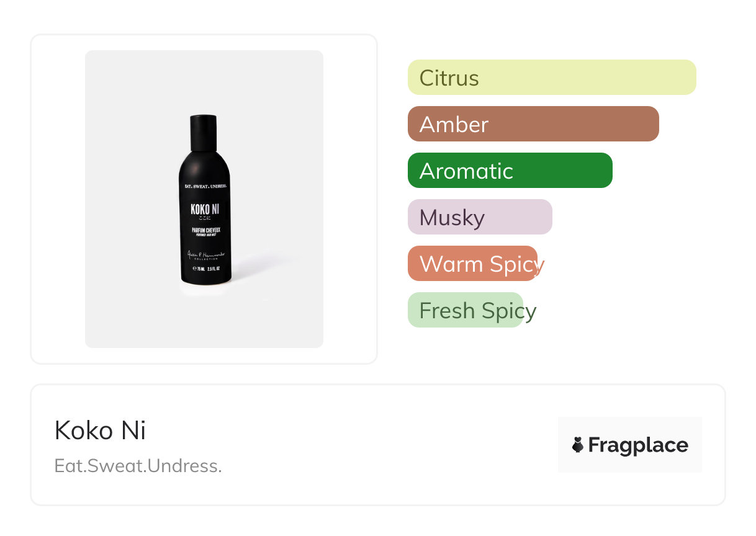Pick the Fresh Spicy accord bar

466,310
